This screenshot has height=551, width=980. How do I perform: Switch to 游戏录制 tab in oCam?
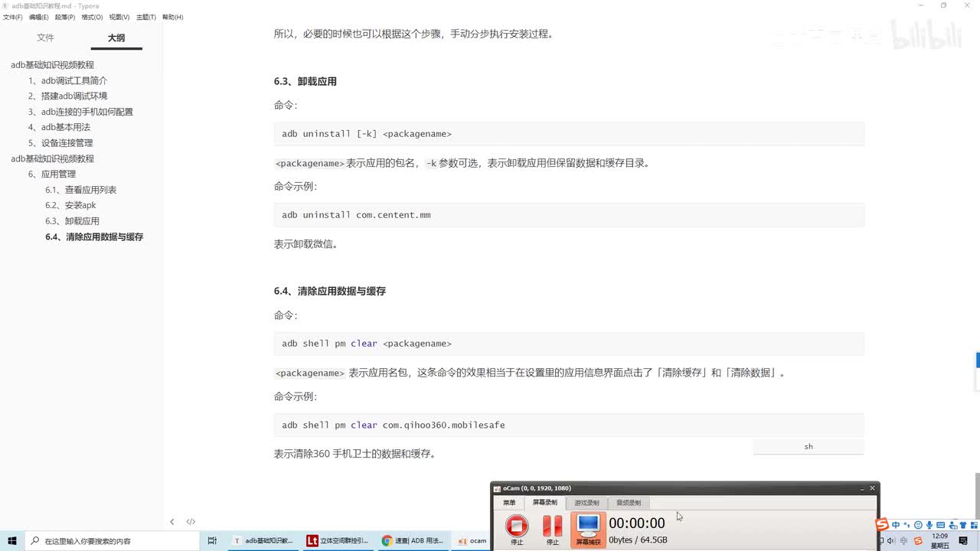[x=586, y=503]
